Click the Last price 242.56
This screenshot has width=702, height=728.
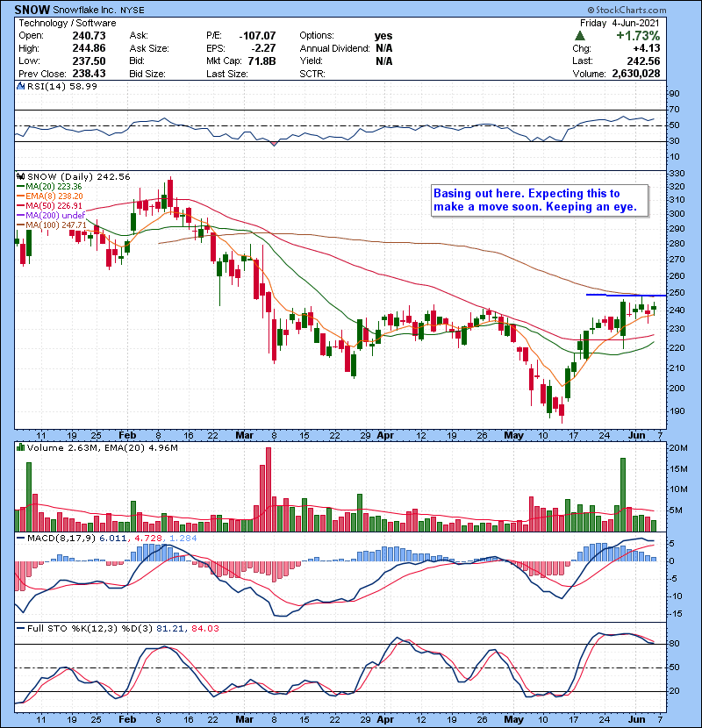coord(643,61)
